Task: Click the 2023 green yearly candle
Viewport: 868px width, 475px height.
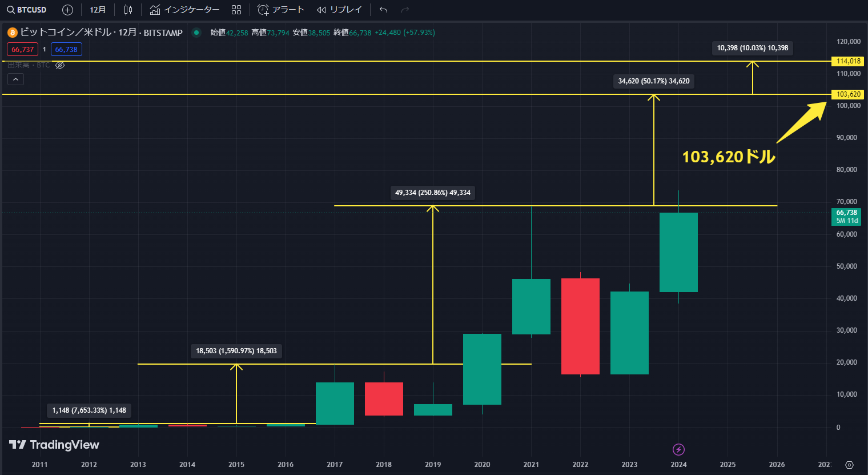Action: point(629,333)
